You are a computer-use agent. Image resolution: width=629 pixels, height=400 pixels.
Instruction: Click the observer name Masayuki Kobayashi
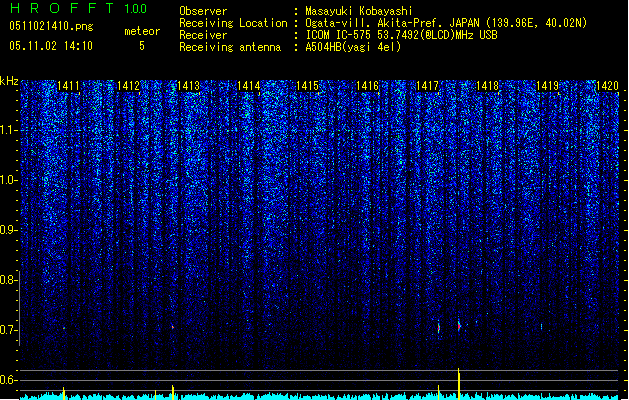click(359, 11)
